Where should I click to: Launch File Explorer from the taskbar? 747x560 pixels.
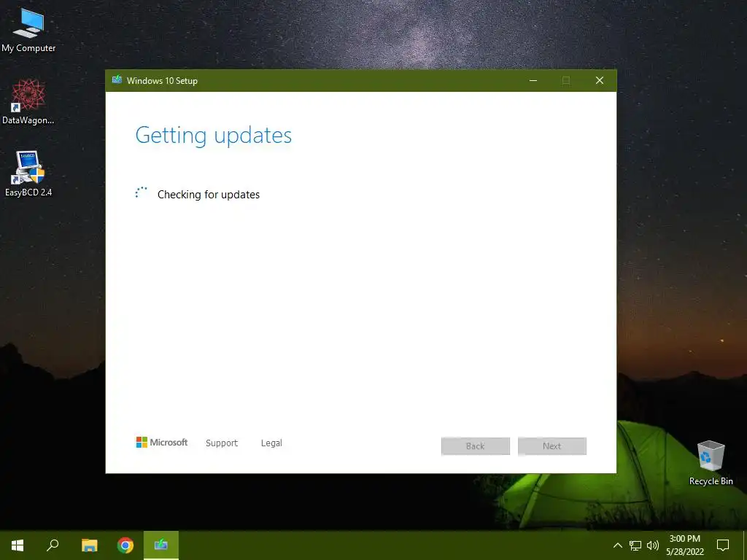[89, 545]
